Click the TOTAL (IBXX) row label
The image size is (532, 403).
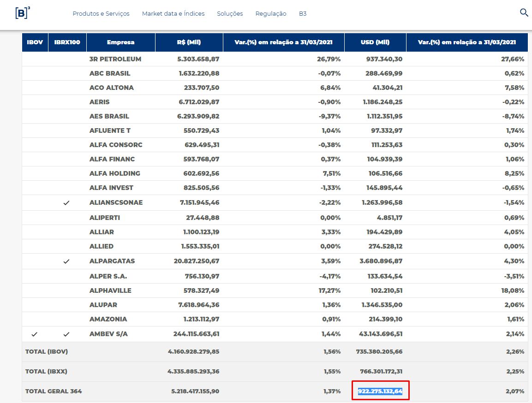pos(46,371)
